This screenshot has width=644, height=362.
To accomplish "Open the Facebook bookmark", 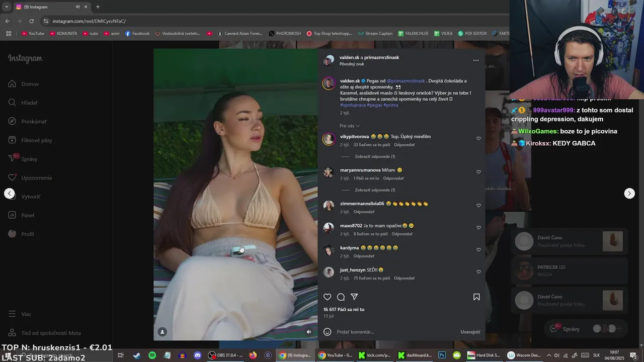I will pyautogui.click(x=137, y=34).
